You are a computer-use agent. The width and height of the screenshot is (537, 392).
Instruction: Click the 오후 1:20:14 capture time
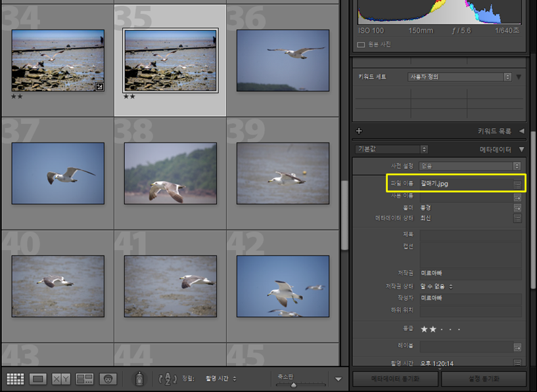coord(437,363)
